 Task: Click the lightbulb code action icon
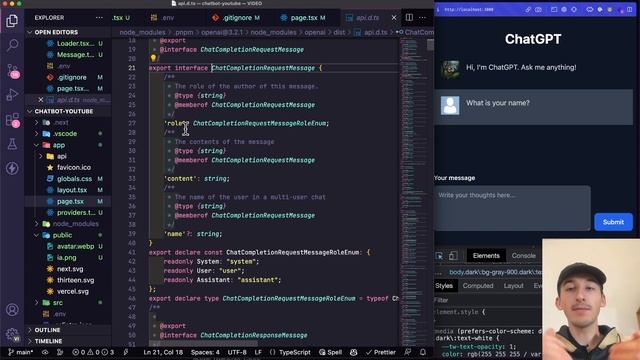153,58
